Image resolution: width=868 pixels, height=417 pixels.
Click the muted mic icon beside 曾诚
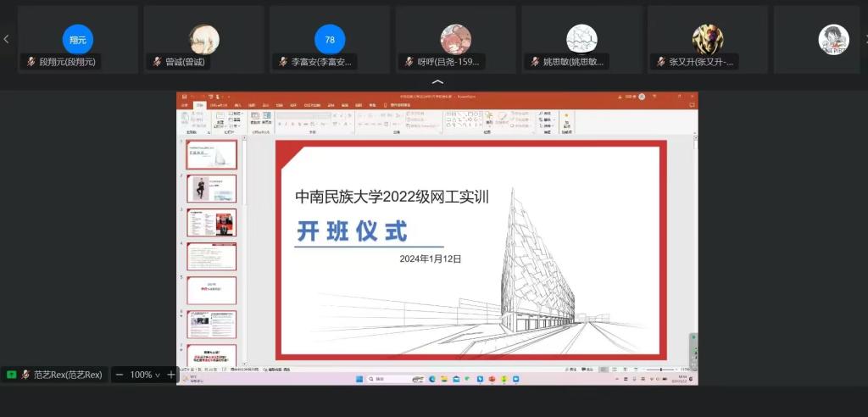(158, 62)
